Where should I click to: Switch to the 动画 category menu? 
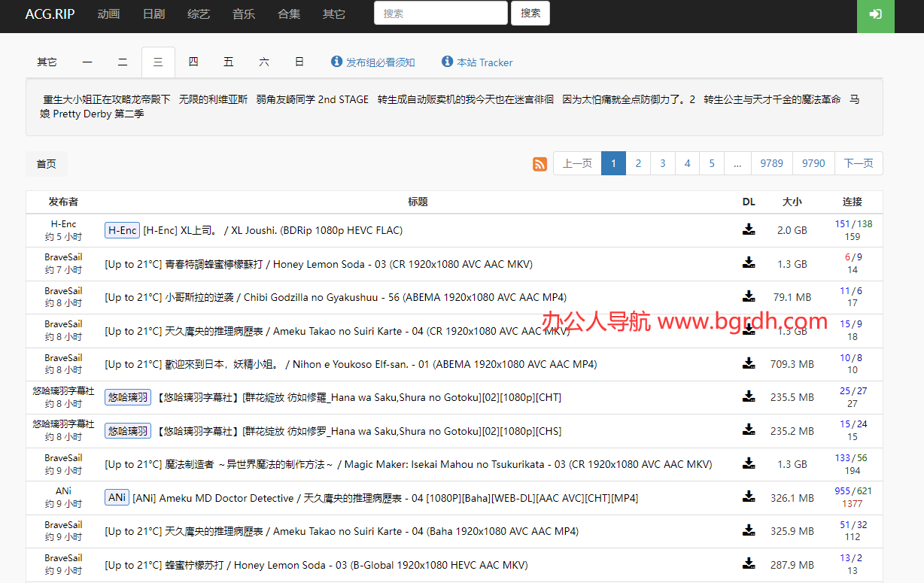108,14
